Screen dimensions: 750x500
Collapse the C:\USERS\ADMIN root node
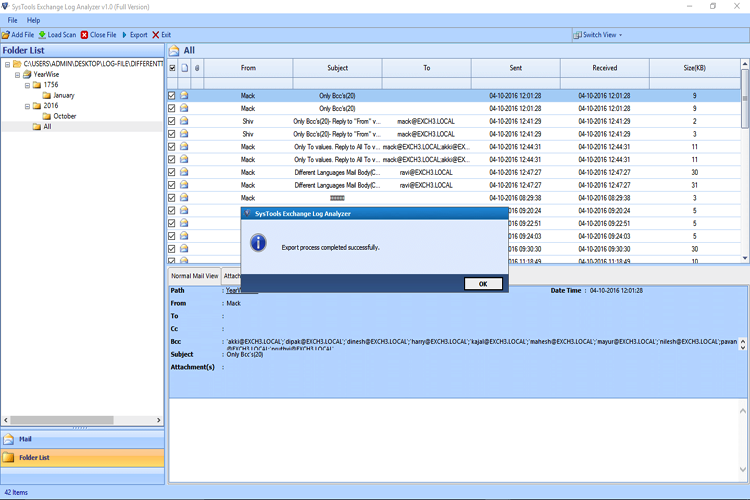[x=7, y=64]
